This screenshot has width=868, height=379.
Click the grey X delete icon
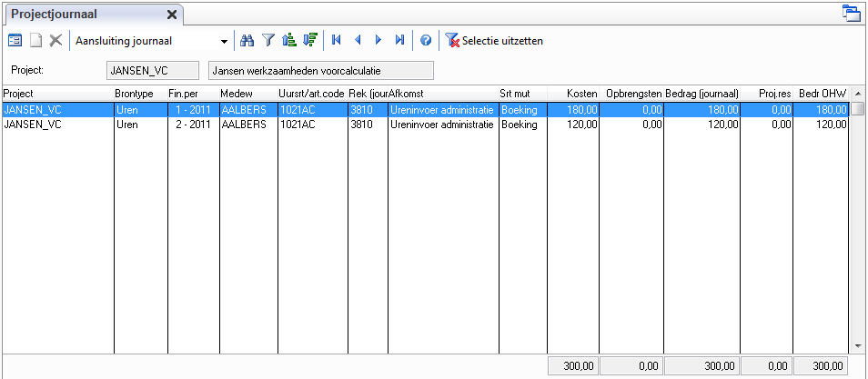(x=56, y=40)
